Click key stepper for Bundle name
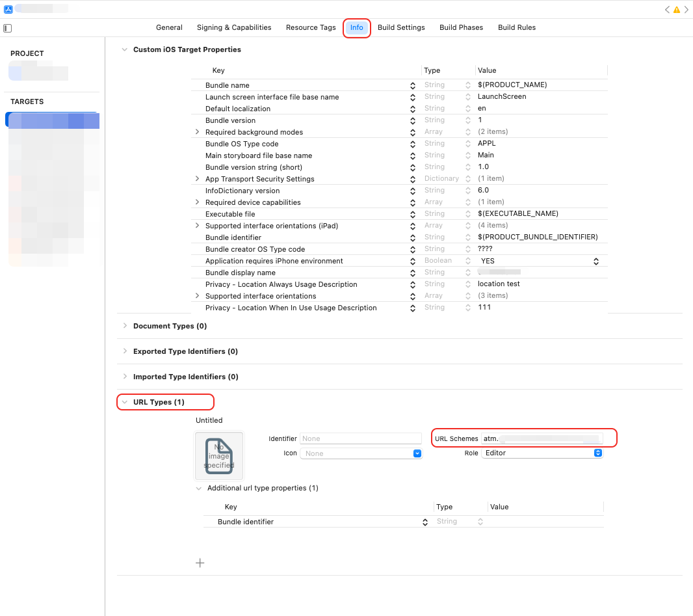 point(412,85)
